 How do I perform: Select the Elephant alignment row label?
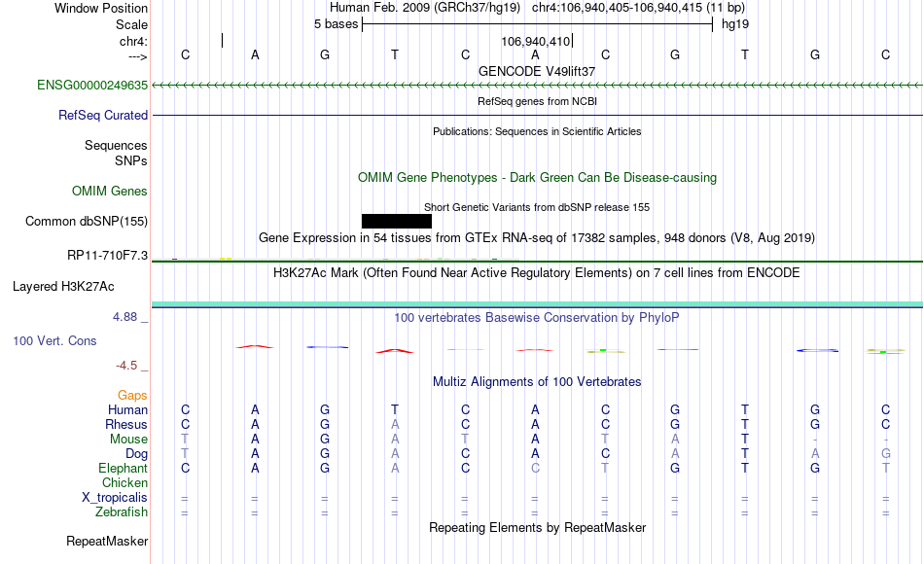point(124,468)
